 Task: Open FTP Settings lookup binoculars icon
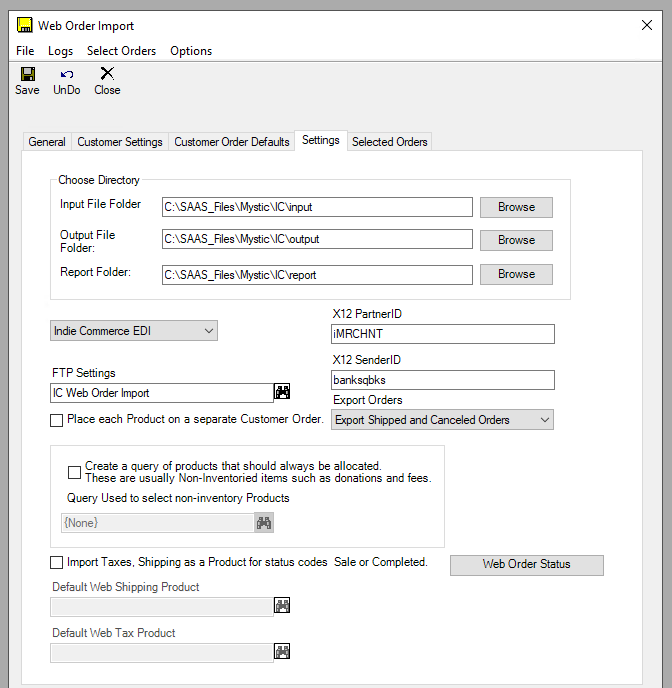click(282, 391)
